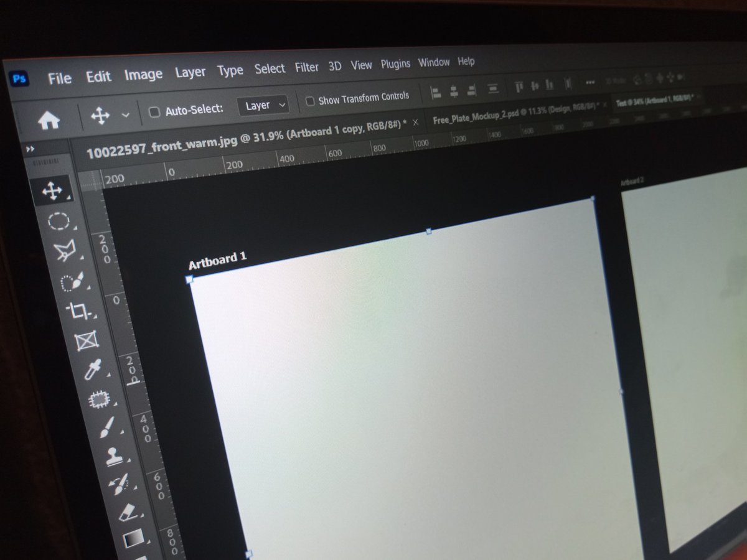Open the Filter menu

click(x=307, y=67)
